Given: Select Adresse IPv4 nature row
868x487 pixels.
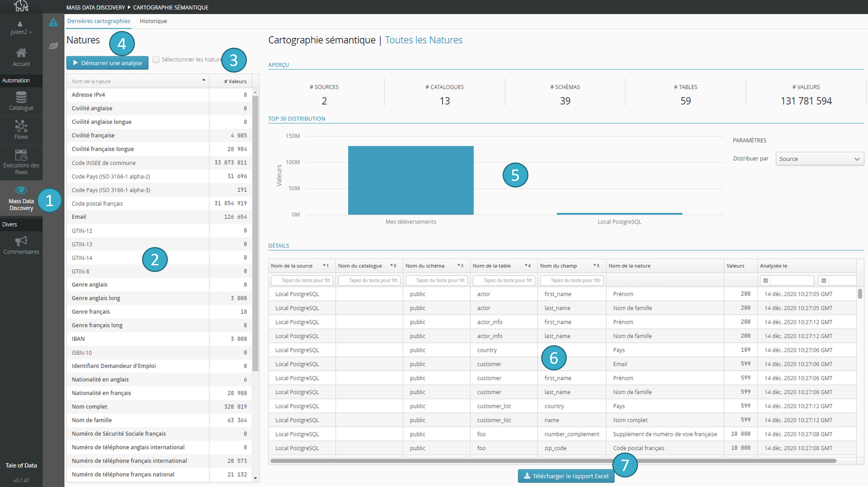Looking at the screenshot, I should (x=159, y=95).
